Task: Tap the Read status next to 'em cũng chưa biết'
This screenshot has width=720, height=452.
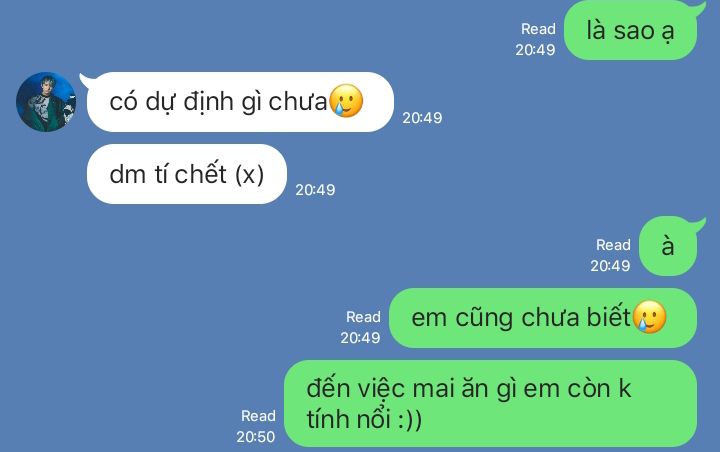Action: pyautogui.click(x=363, y=316)
